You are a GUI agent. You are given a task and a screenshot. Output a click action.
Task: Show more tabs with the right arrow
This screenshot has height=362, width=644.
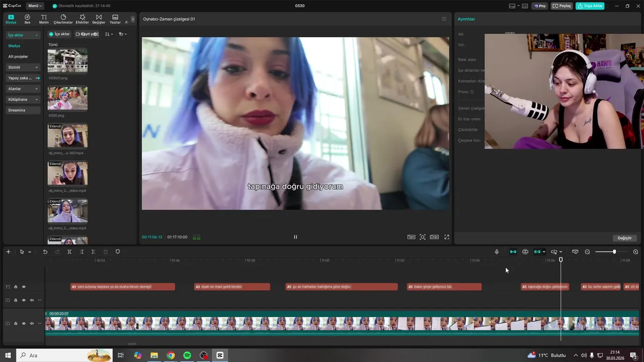pyautogui.click(x=133, y=19)
